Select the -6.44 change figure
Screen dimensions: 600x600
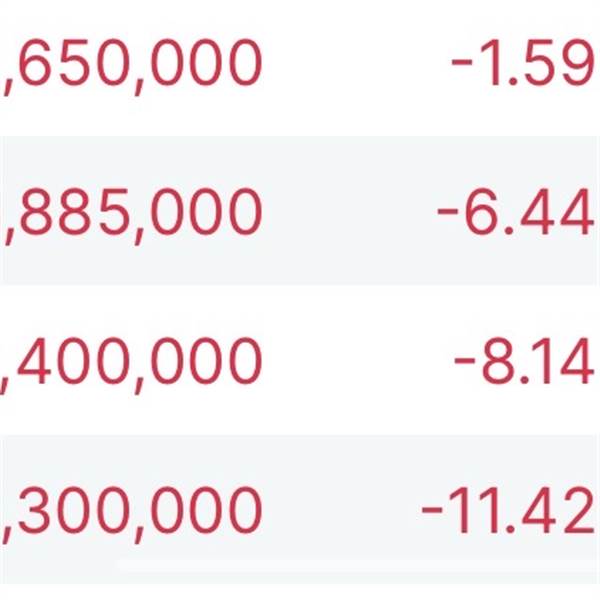(x=514, y=212)
